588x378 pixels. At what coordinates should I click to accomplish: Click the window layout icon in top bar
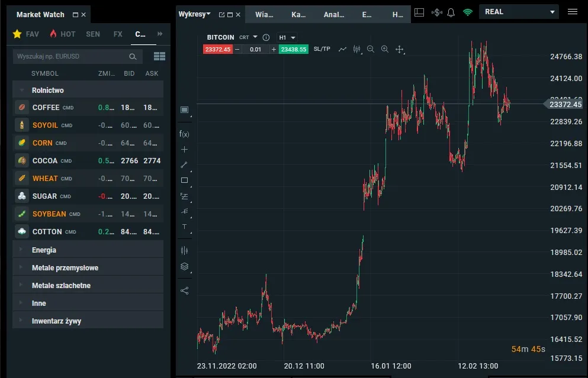pyautogui.click(x=419, y=12)
